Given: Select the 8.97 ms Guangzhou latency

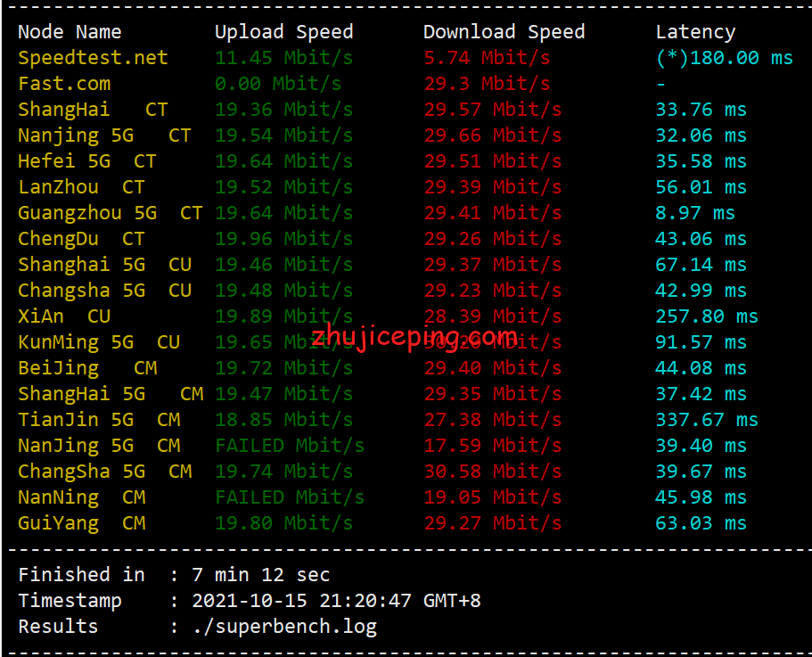Looking at the screenshot, I should (695, 213).
